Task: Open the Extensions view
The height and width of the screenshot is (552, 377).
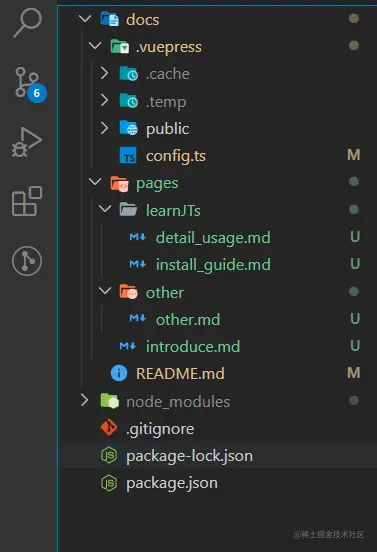Action: pos(27,201)
